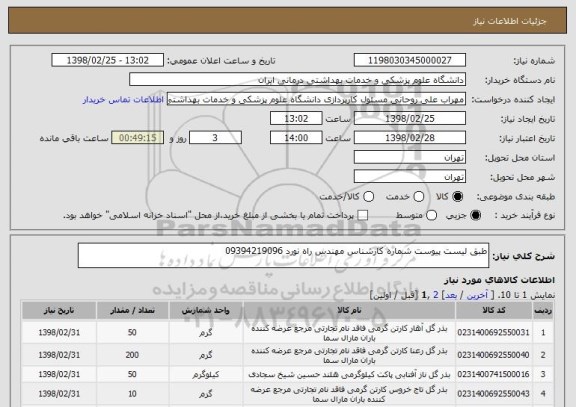The width and height of the screenshot is (576, 407).
Task: Select the کالا/خدمت radio button
Action: 368,197
